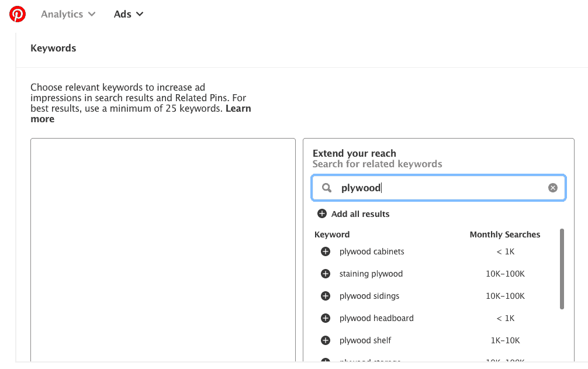The image size is (588, 369).
Task: Select the staining plywood text
Action: click(371, 274)
